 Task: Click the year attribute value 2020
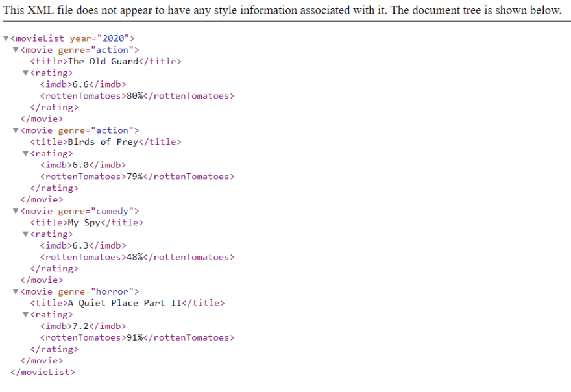(114, 38)
